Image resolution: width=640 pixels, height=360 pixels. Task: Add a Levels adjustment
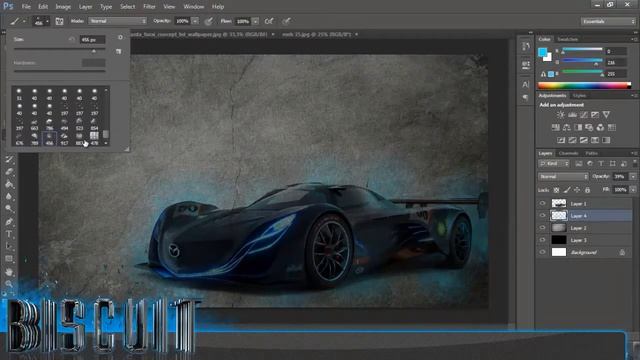(572, 115)
